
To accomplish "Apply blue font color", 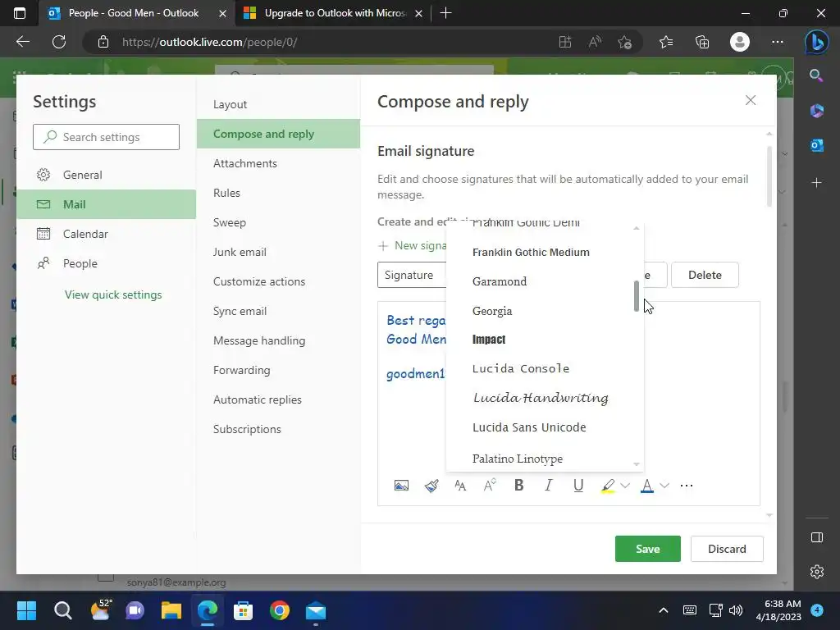I will click(647, 486).
